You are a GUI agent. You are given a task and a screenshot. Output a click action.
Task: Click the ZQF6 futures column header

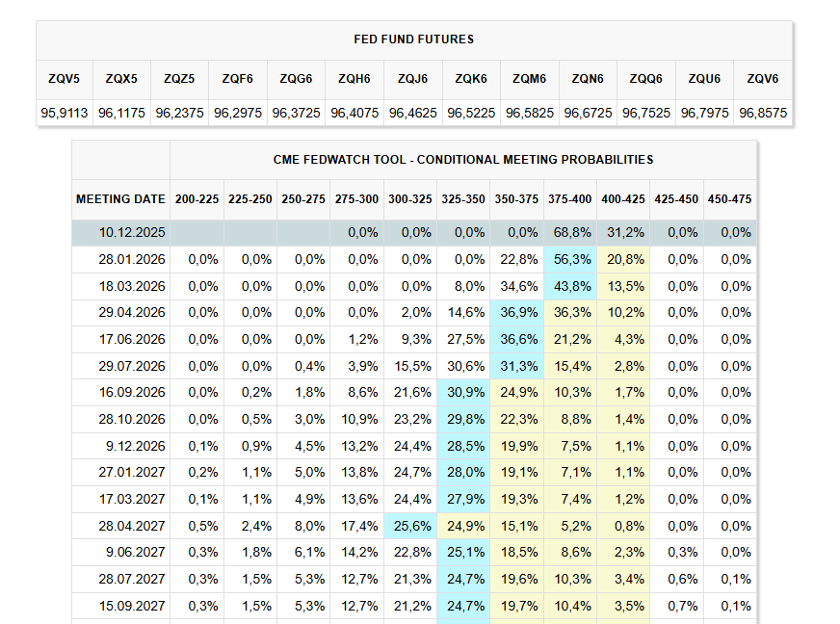(238, 79)
